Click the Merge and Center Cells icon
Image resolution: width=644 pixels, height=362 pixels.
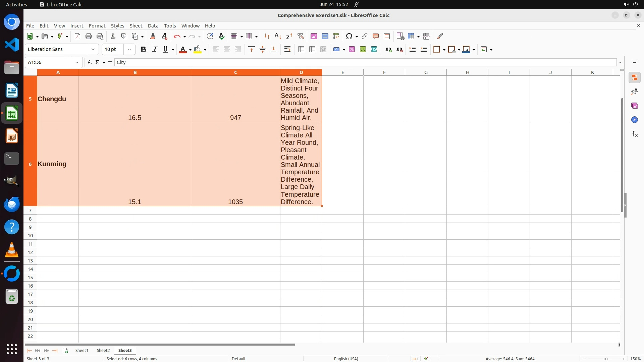pos(301,50)
